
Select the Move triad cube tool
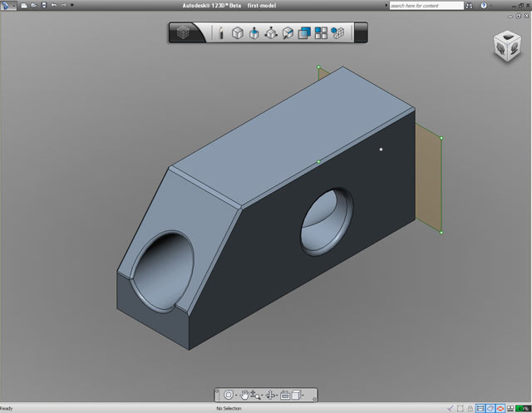[x=271, y=33]
